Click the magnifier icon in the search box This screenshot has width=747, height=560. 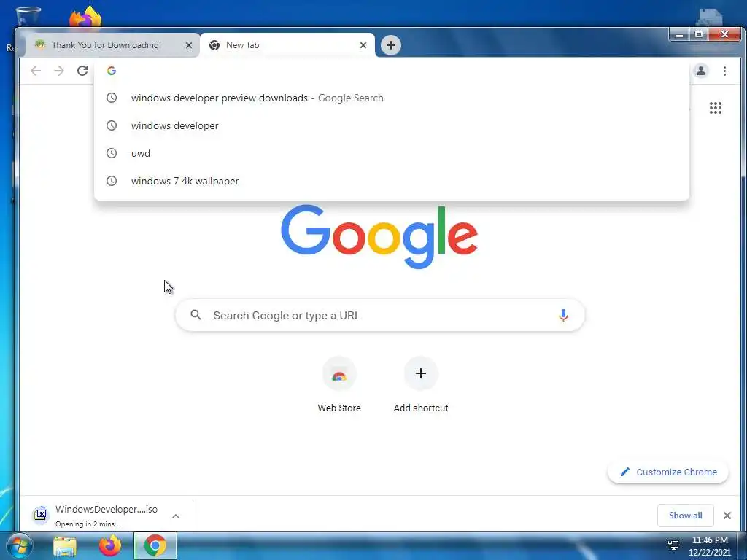(x=196, y=315)
